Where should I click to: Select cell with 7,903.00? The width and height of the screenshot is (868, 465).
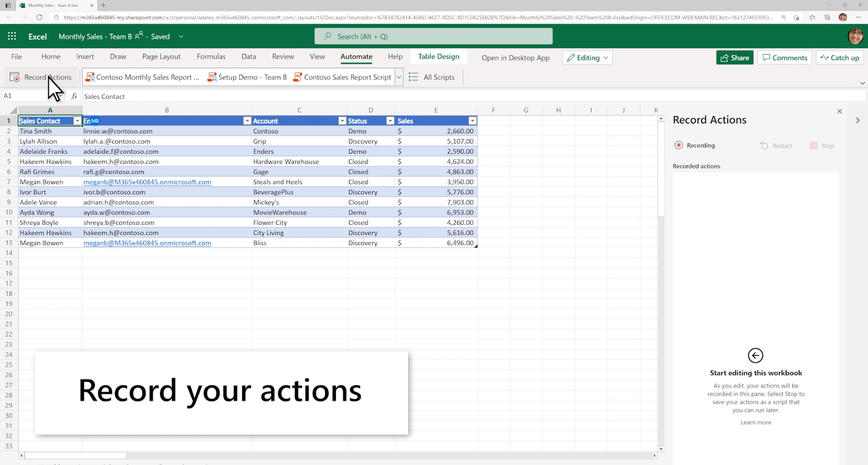coord(436,202)
